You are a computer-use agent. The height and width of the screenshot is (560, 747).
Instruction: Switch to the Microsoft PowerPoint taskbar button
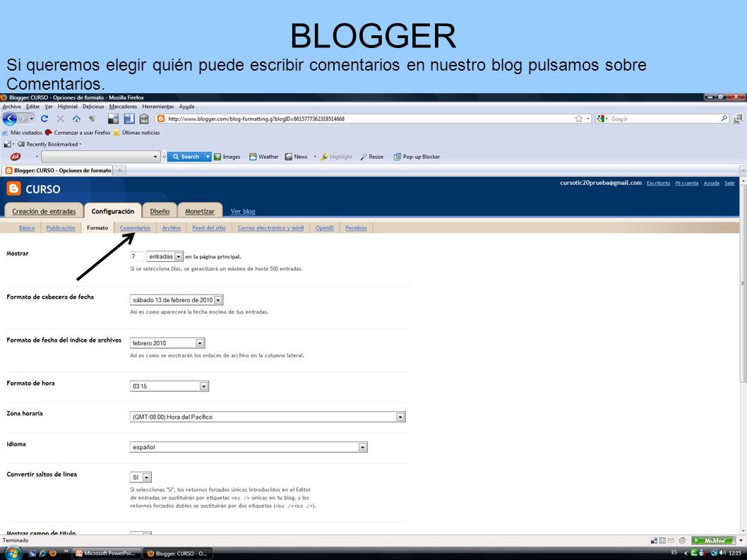tap(105, 554)
